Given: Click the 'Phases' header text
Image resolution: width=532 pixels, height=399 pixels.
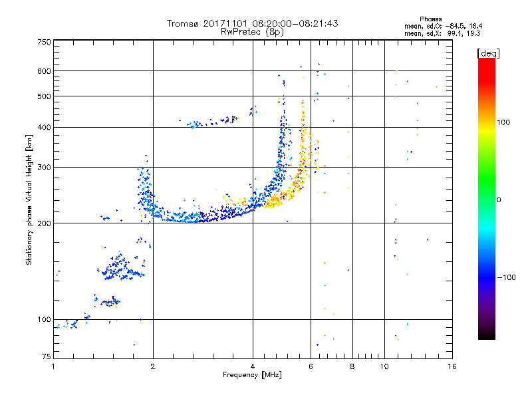Looking at the screenshot, I should coord(430,19).
